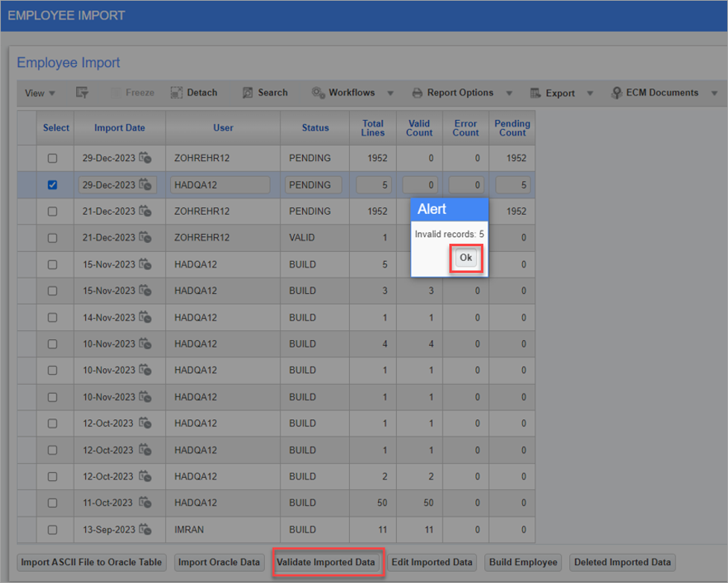
Task: Click the User field containing HADQA12 in selected row
Action: pyautogui.click(x=220, y=185)
